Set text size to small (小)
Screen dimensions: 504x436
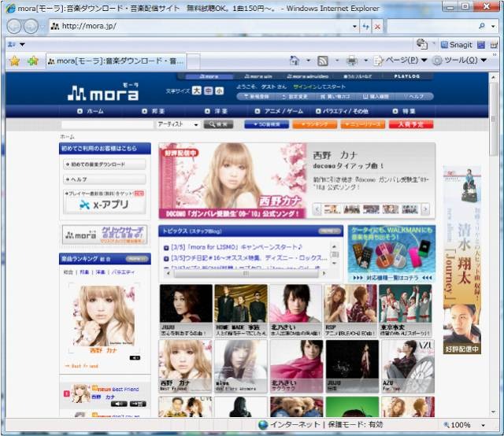click(x=219, y=91)
